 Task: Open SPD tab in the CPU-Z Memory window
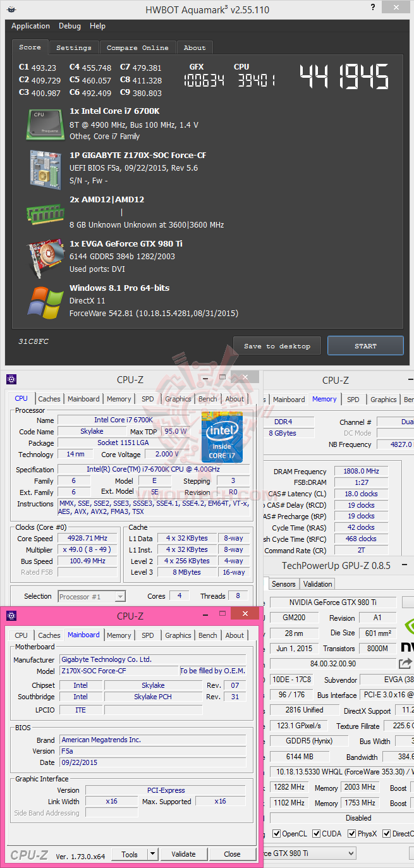[x=353, y=400]
